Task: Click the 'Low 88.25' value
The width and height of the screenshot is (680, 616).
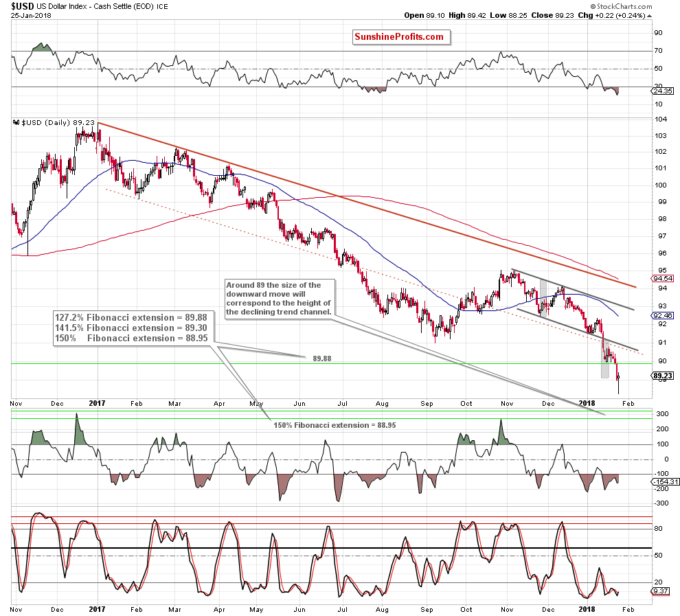Action: [508, 15]
